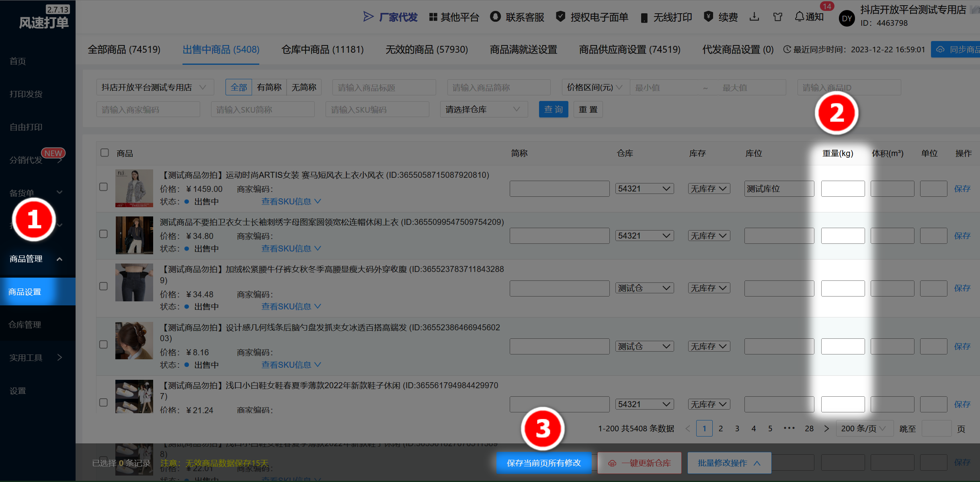
Task: Open the 通知 bell notifications
Action: (x=809, y=16)
